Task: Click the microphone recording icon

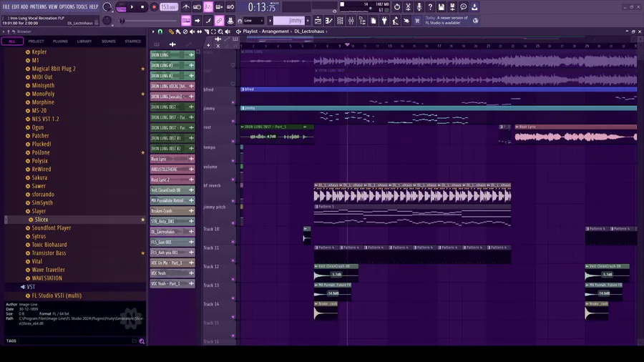Action: click(x=419, y=7)
